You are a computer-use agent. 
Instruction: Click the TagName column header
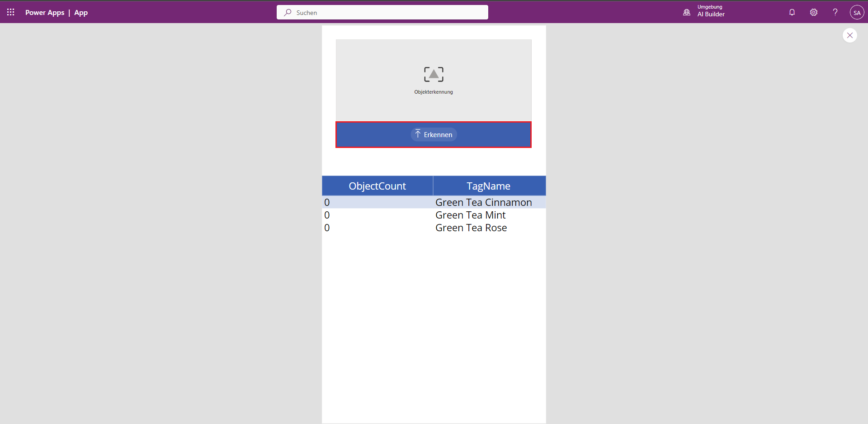pyautogui.click(x=488, y=186)
